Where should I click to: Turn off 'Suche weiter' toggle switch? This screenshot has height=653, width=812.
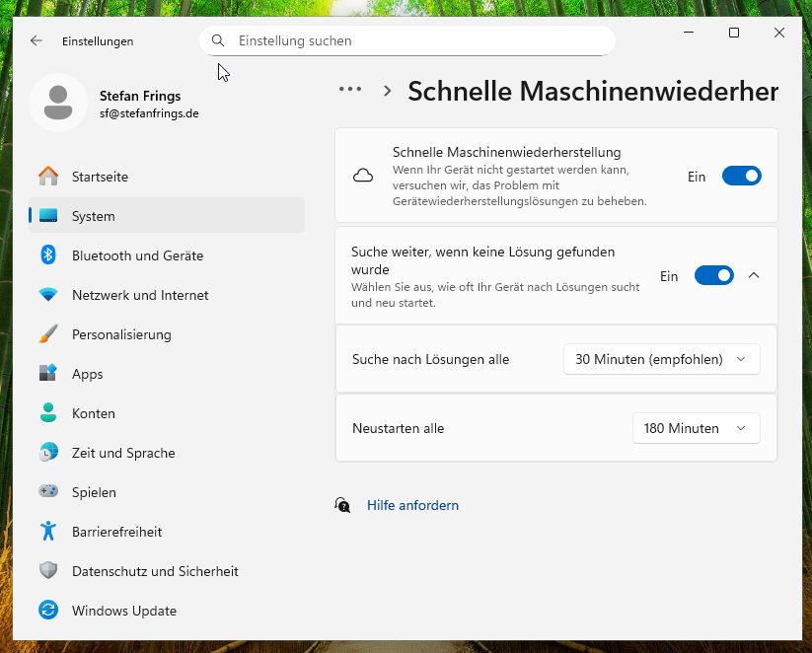coord(713,275)
